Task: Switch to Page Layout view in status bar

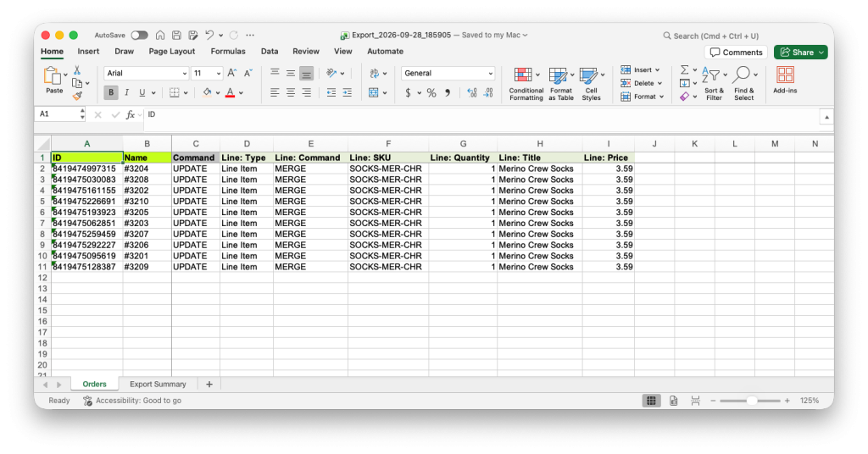Action: click(674, 401)
